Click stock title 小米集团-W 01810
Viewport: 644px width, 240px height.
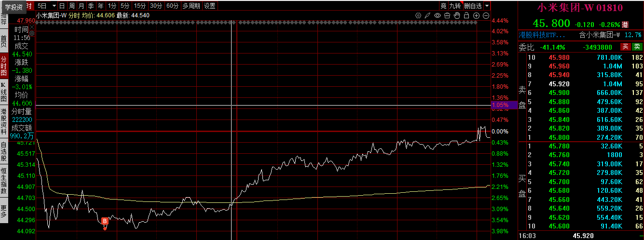pos(580,8)
